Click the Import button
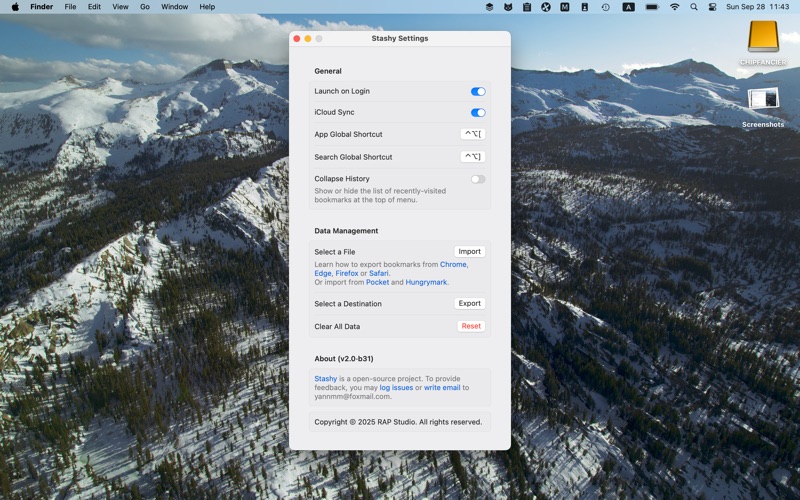800x500 pixels. pos(469,252)
